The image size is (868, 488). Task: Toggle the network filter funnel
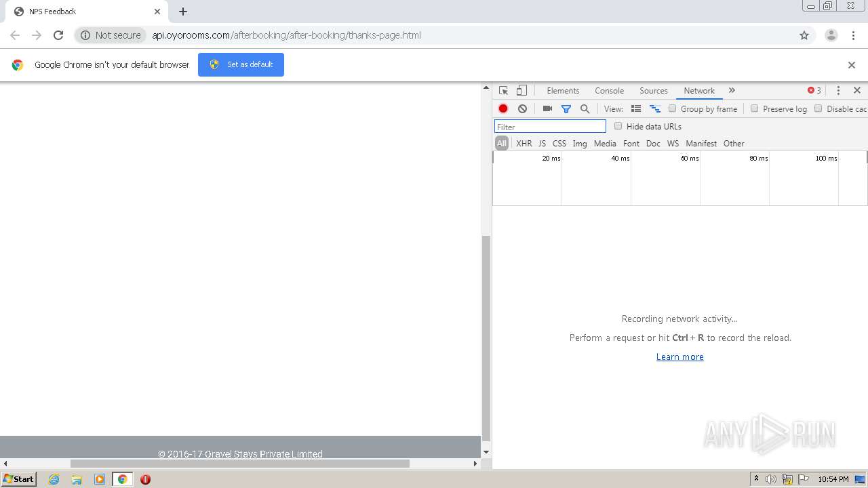point(566,108)
